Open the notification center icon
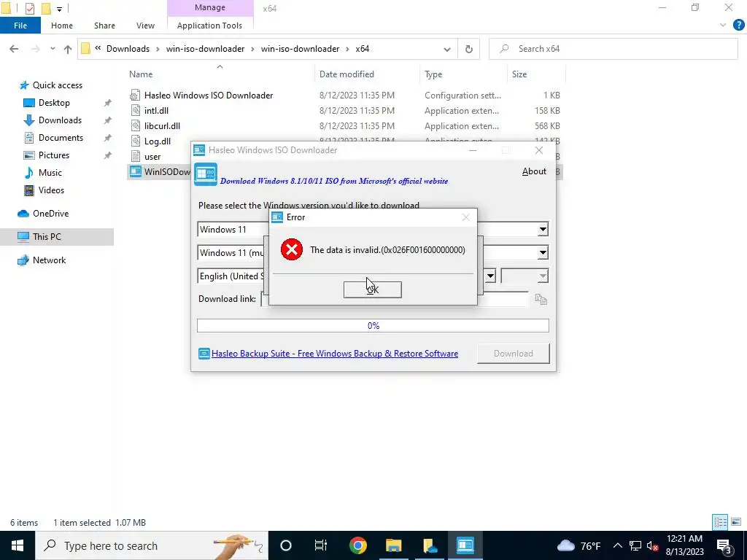Viewport: 747px width, 560px height. pyautogui.click(x=724, y=545)
